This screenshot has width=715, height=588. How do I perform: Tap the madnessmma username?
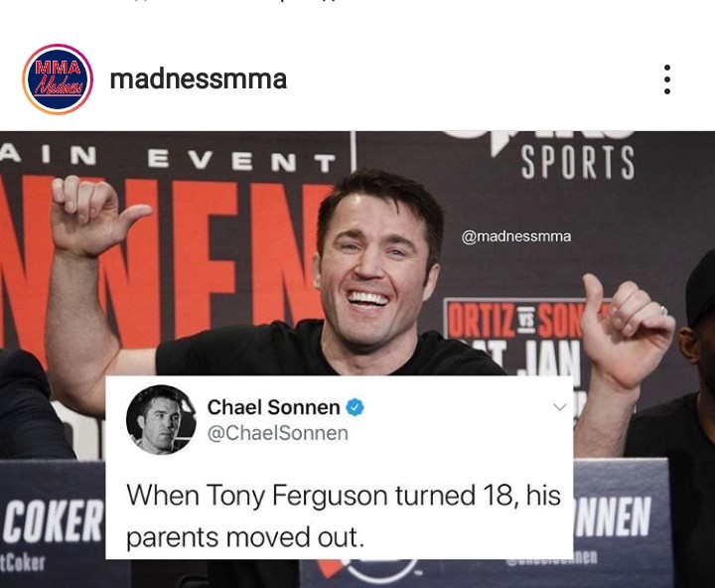point(199,79)
